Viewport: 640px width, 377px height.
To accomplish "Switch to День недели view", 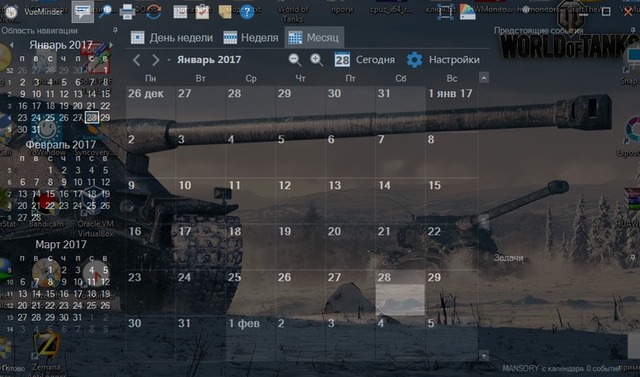I will (x=171, y=38).
